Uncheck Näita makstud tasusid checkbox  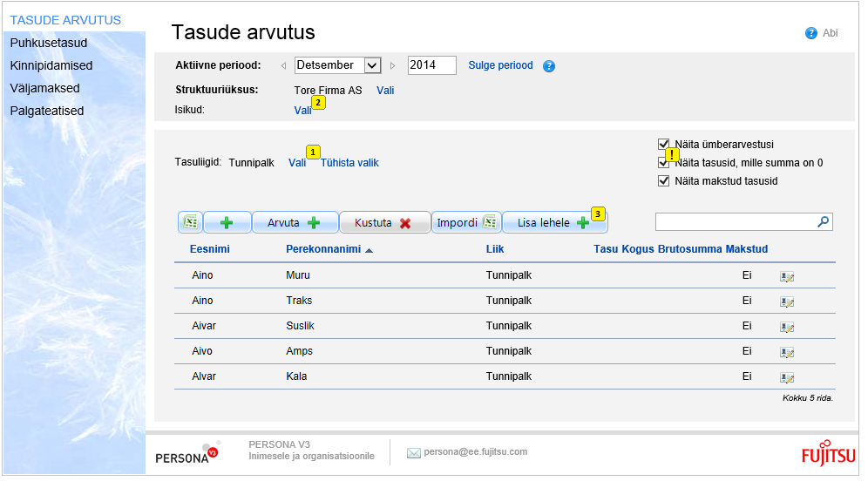[x=664, y=181]
